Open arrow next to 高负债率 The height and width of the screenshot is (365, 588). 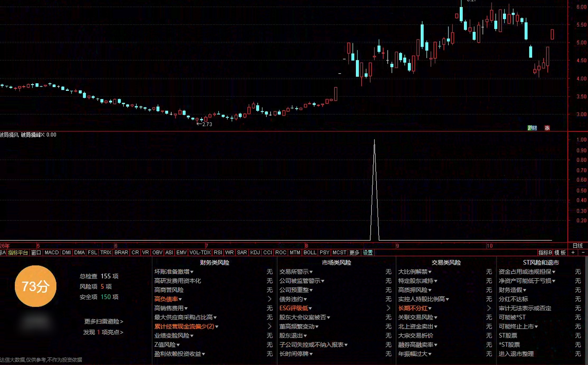coord(269,299)
